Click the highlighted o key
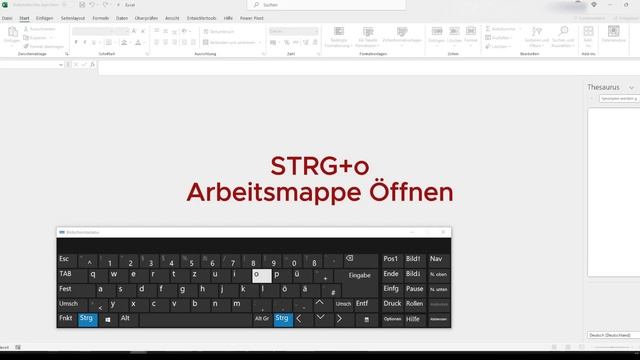The width and height of the screenshot is (640, 360). click(262, 276)
